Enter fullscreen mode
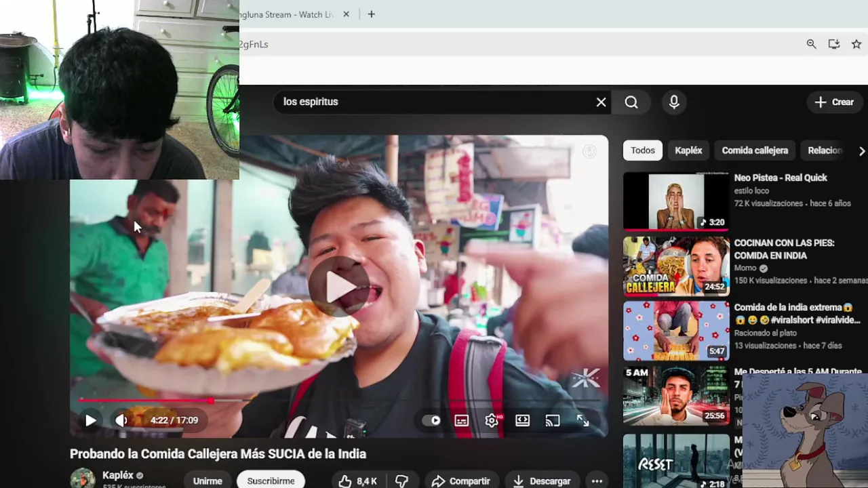Image resolution: width=868 pixels, height=488 pixels. point(583,420)
